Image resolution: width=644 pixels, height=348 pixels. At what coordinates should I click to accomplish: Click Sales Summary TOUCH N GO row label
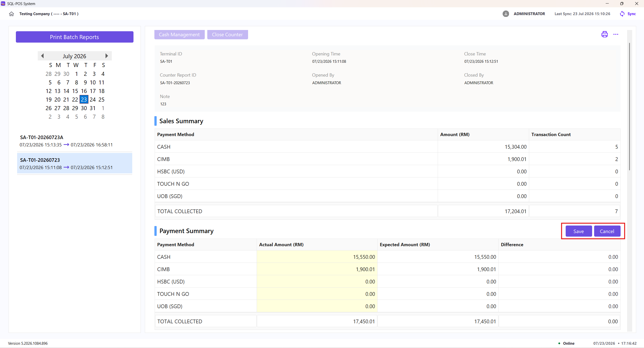173,184
